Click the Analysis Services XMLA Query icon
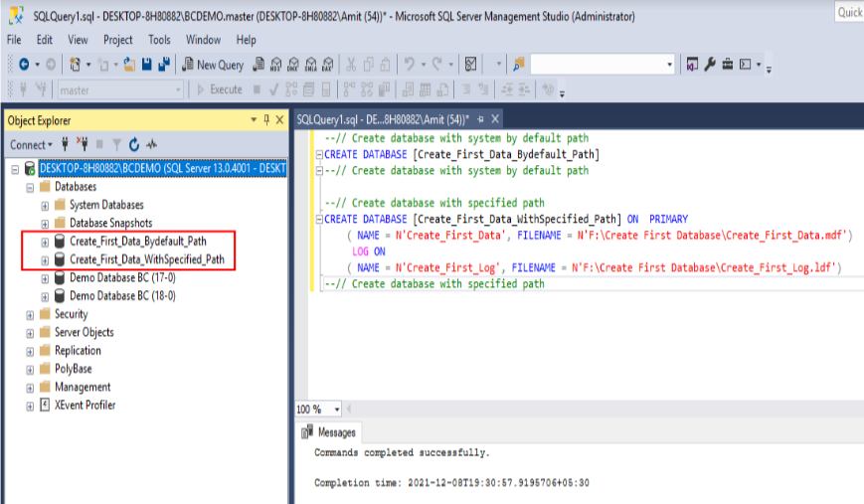The height and width of the screenshot is (504, 864). point(311,65)
